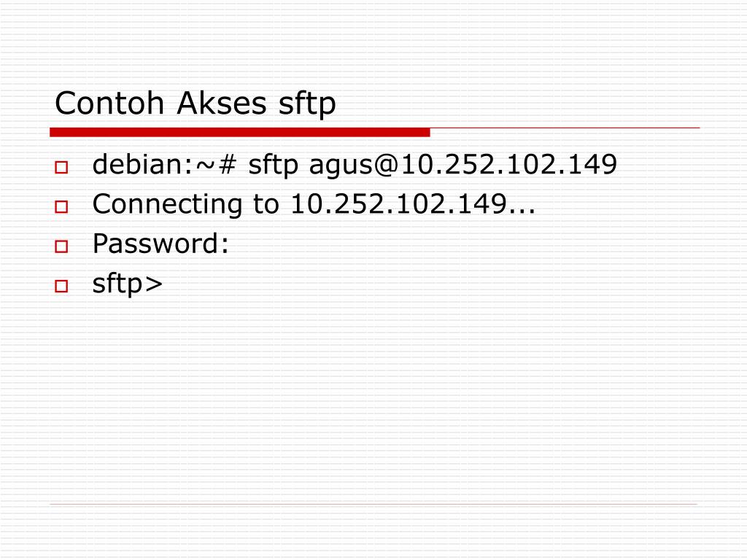The image size is (747, 560).
Task: Click the debian:~# prompt text
Action: pyautogui.click(x=165, y=164)
